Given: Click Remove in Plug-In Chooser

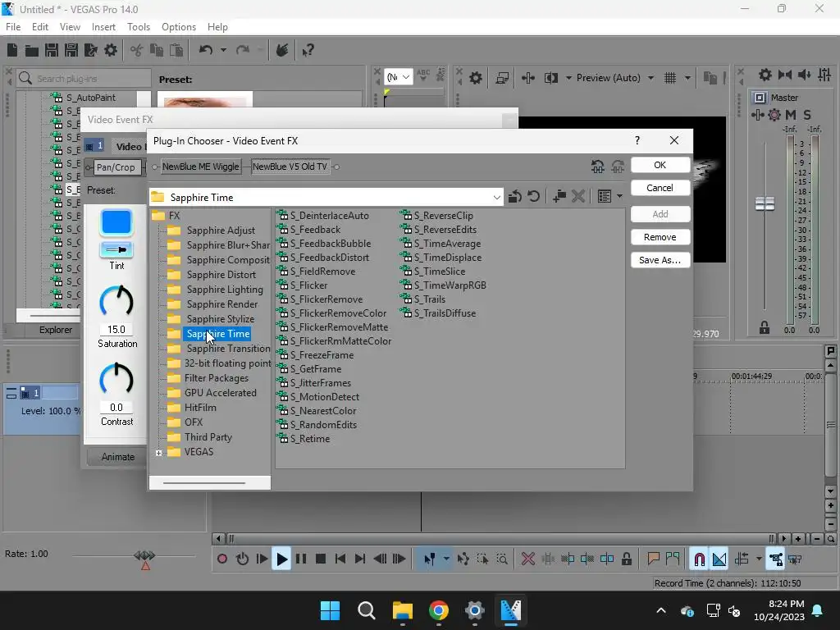Looking at the screenshot, I should [x=660, y=237].
